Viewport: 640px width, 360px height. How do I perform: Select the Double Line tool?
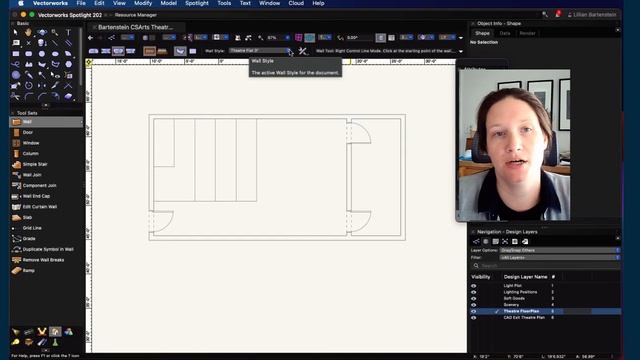(x=68, y=43)
